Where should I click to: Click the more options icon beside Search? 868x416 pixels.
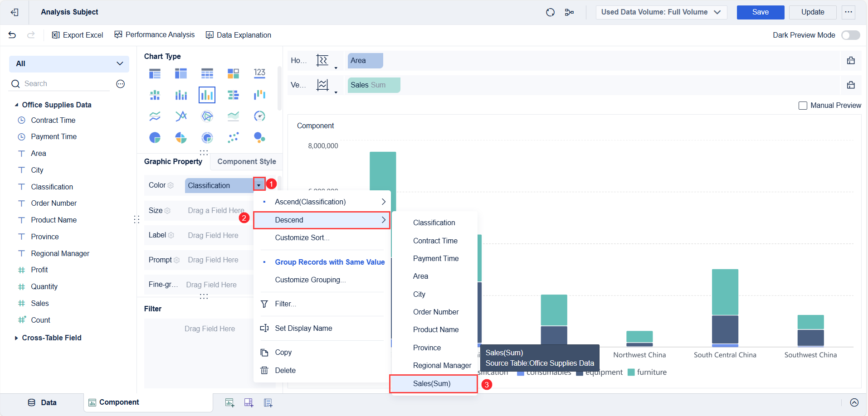coord(121,84)
